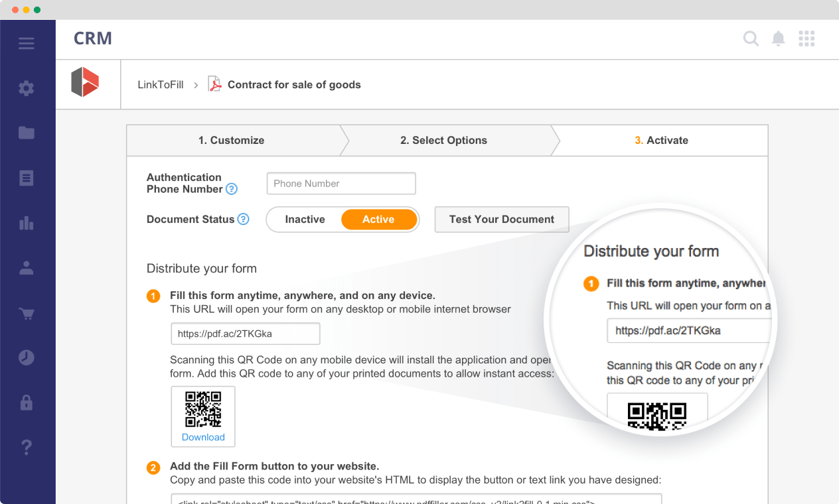
Task: Go to the 2. Select Options step
Action: 443,141
